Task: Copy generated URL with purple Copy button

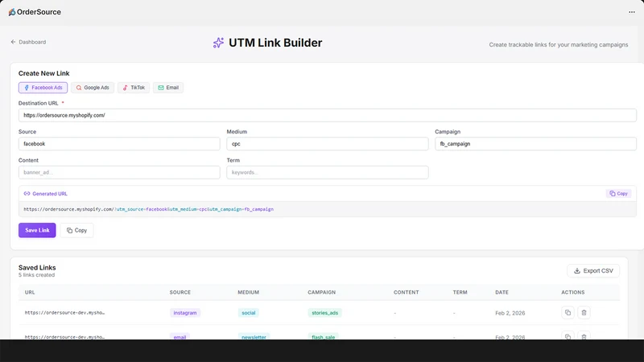Action: (x=618, y=193)
